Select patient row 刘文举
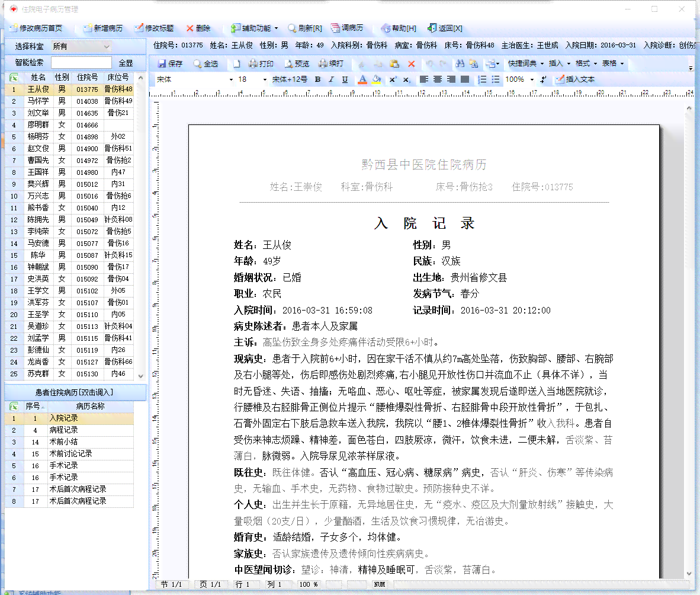 [x=69, y=113]
